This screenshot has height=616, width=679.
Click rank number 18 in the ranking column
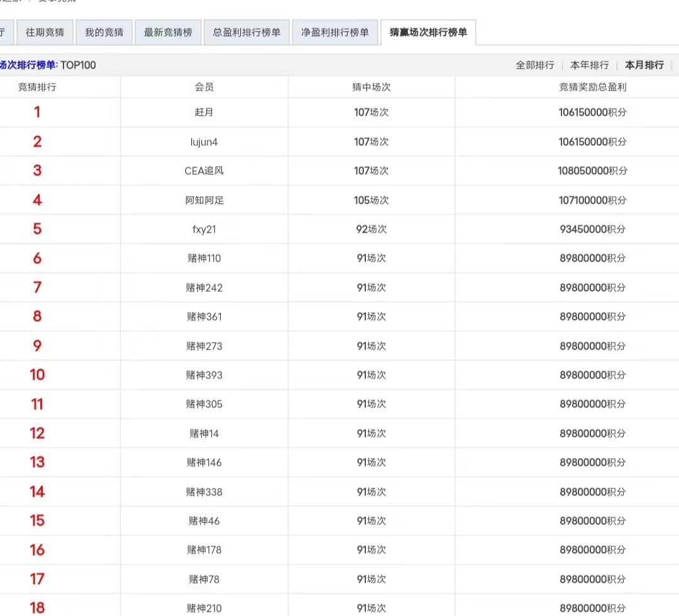(x=37, y=608)
